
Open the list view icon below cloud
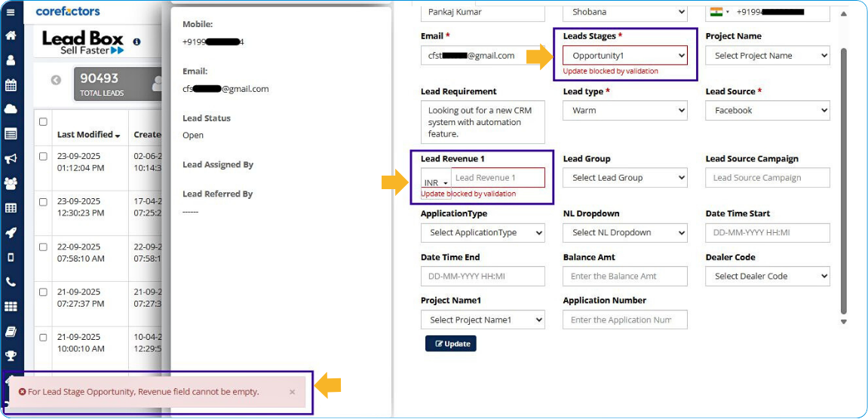pos(11,134)
